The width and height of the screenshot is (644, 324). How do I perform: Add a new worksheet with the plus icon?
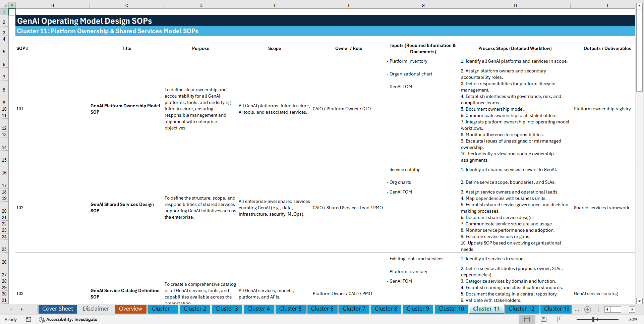point(587,309)
